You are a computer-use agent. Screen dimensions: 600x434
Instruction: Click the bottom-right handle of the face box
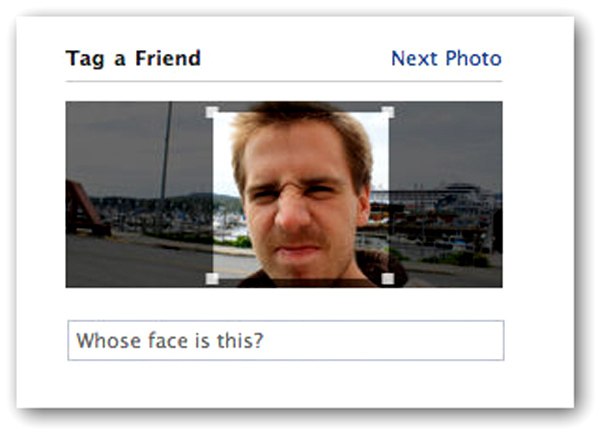388,278
